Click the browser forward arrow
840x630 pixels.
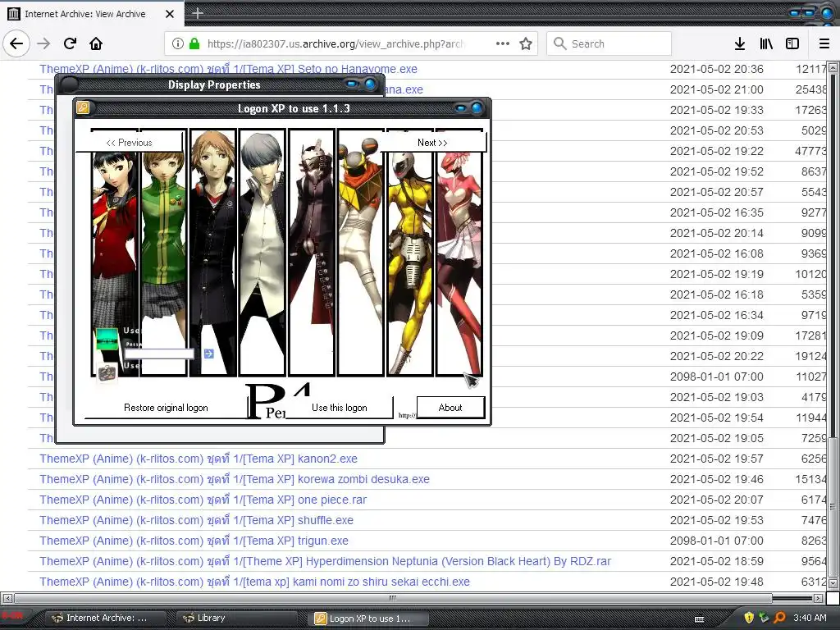tap(43, 43)
